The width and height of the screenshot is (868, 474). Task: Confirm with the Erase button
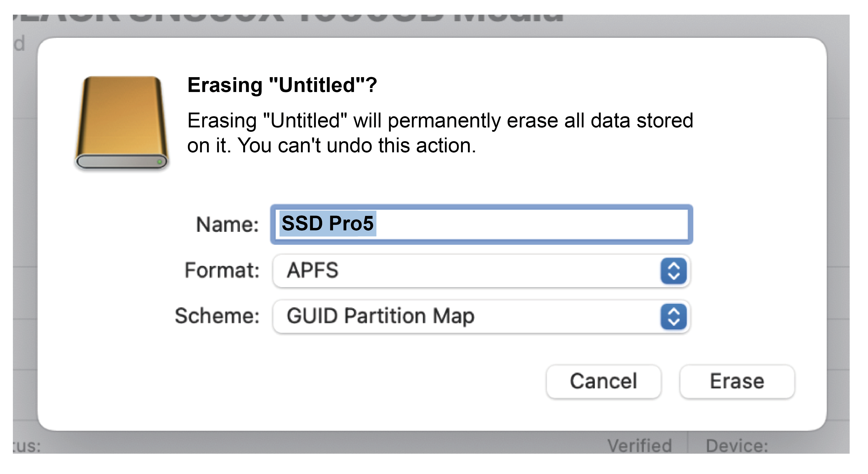737,382
